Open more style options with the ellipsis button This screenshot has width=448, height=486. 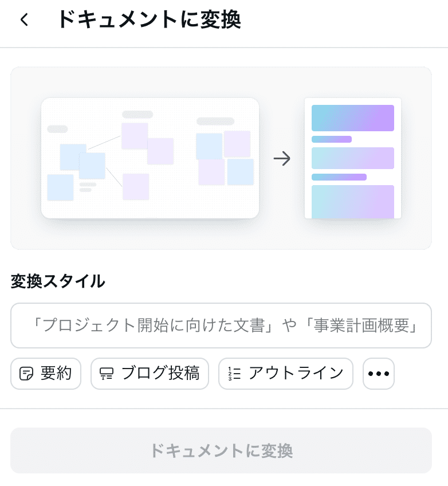point(378,374)
